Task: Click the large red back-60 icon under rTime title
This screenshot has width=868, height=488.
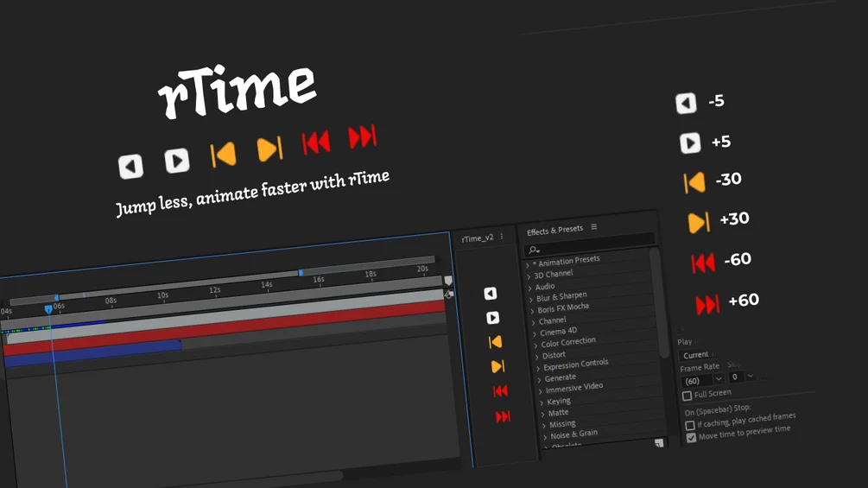Action: coord(316,143)
